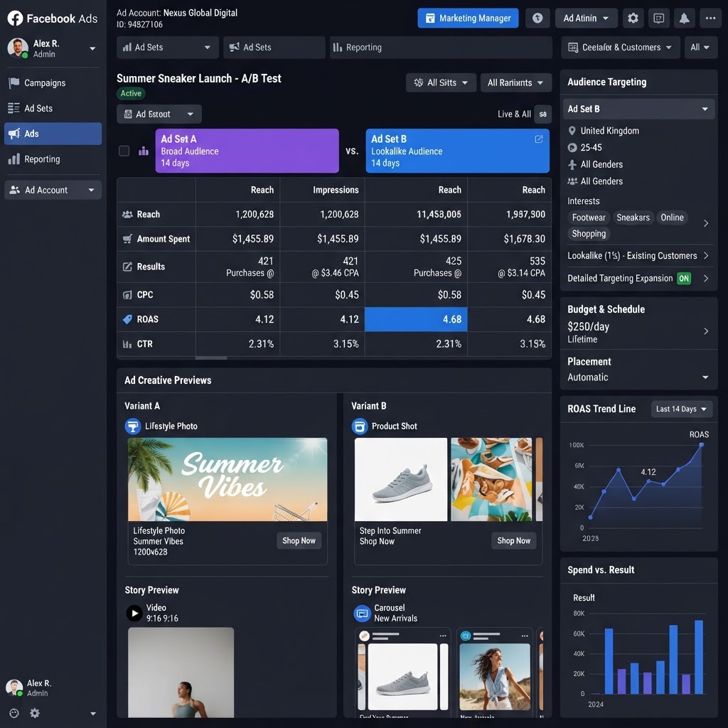The width and height of the screenshot is (728, 728).
Task: Click the Sneakers interest tag
Action: coord(633,218)
